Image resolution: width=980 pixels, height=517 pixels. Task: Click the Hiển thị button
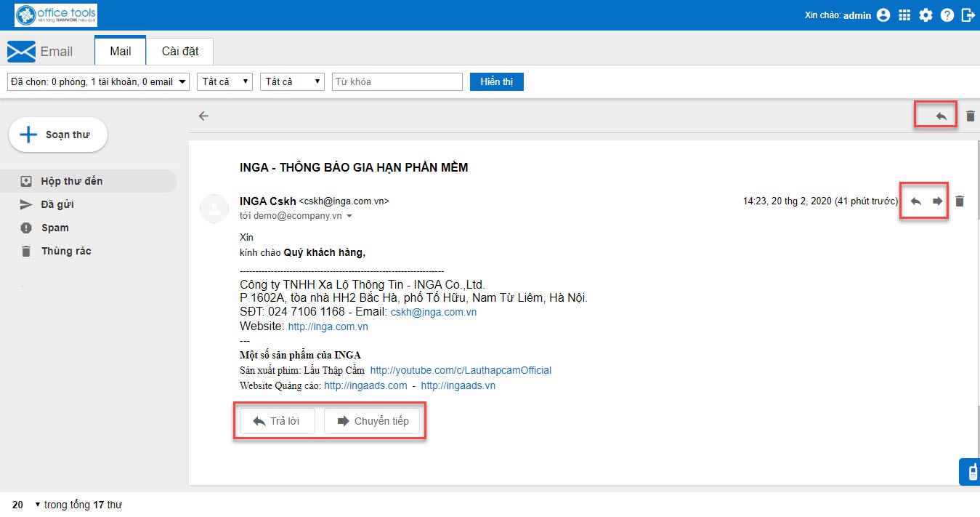497,82
